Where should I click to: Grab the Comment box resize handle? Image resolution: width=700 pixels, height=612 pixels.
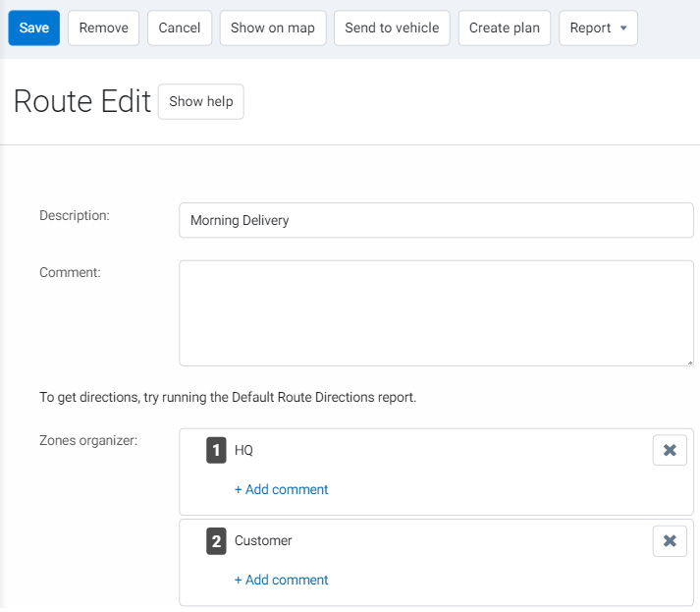(689, 362)
